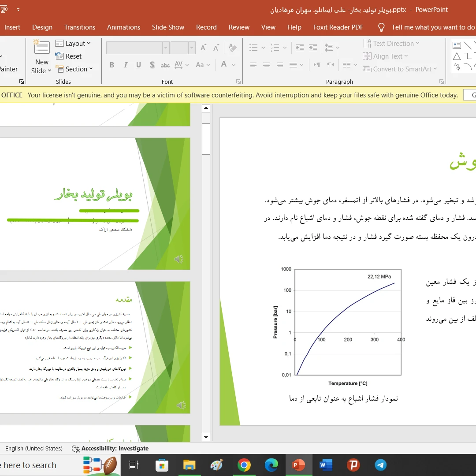Click English (United States) language button
The width and height of the screenshot is (476, 476).
34,448
